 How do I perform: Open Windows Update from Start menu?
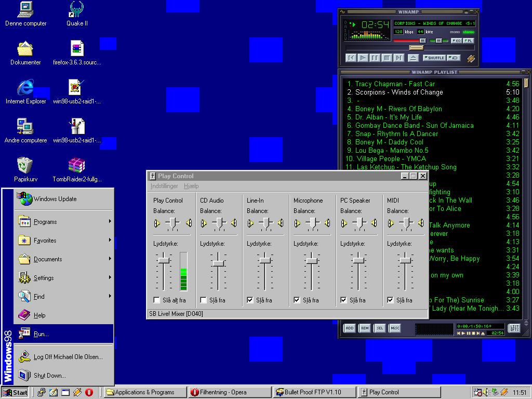point(63,199)
